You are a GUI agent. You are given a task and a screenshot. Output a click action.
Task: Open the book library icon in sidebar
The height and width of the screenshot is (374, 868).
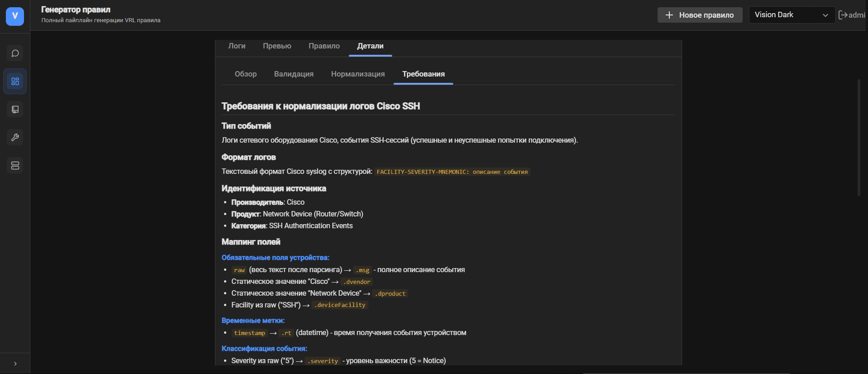click(x=15, y=110)
